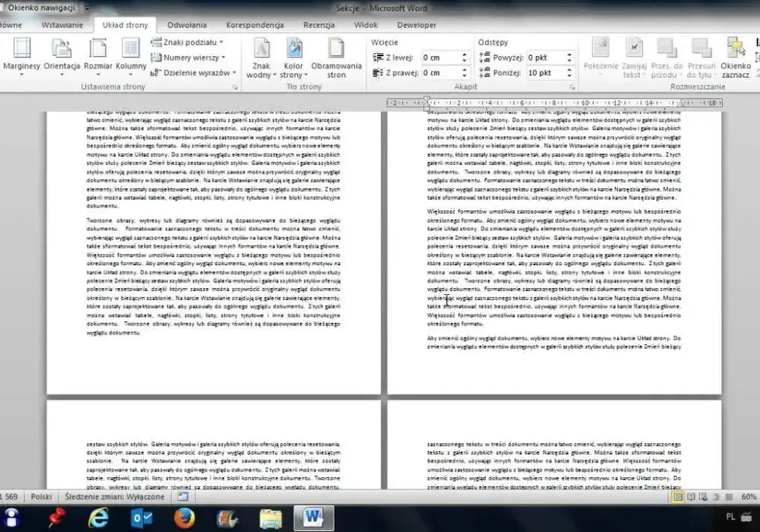
Task: Open Kolor strony page color picker
Action: pos(293,57)
